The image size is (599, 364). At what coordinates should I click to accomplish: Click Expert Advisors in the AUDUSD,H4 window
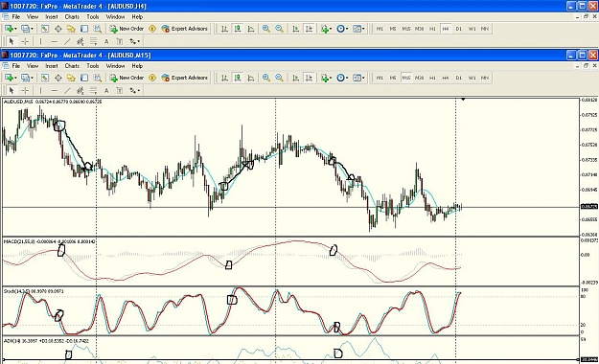(185, 29)
